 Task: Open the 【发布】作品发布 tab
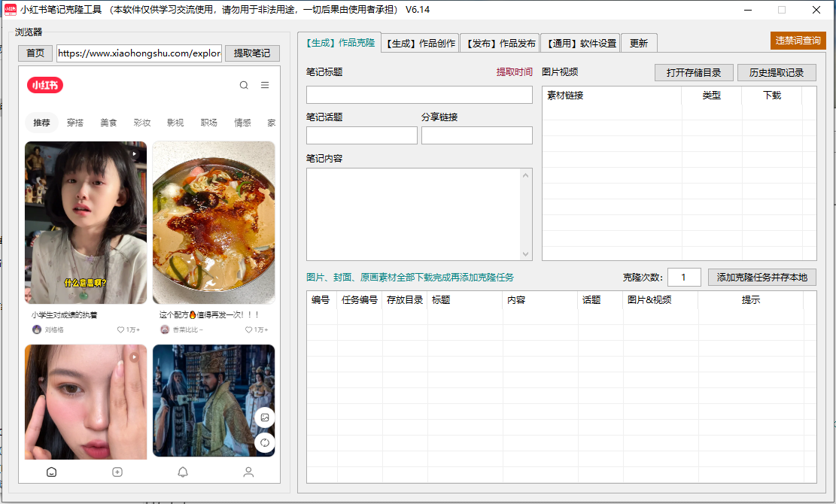click(500, 43)
